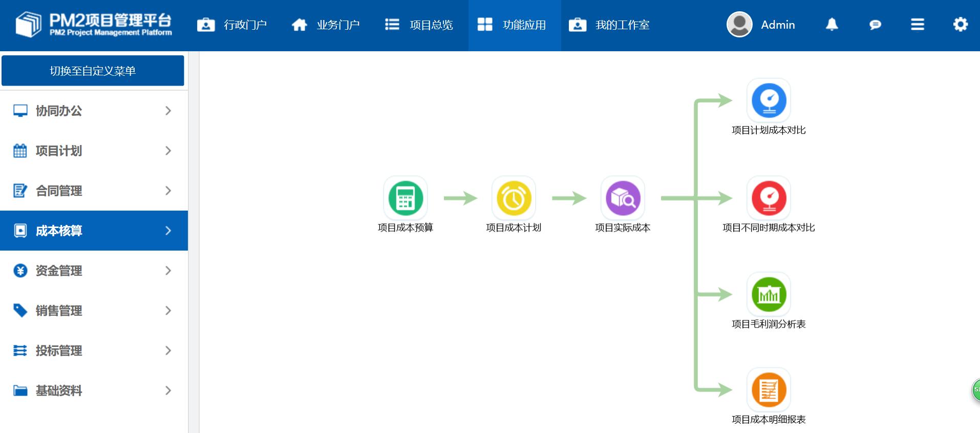
Task: Open the 项目成本明细报表 orange report icon
Action: (768, 390)
